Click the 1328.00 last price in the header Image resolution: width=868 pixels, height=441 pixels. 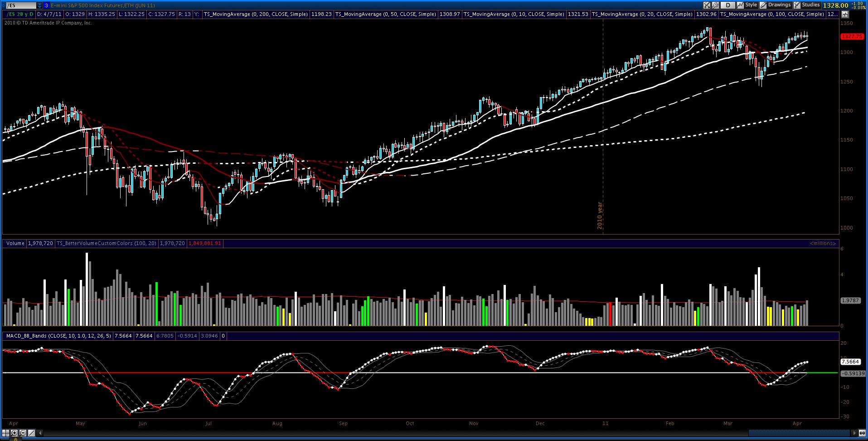click(x=835, y=5)
